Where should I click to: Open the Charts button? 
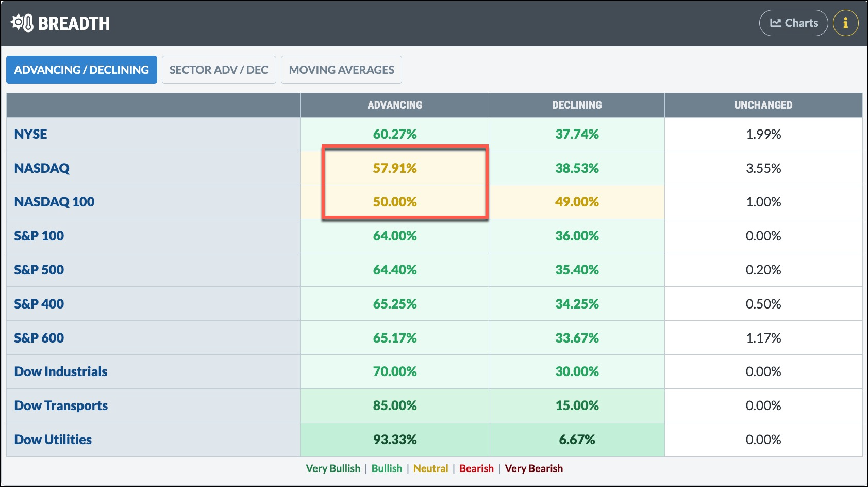(793, 23)
